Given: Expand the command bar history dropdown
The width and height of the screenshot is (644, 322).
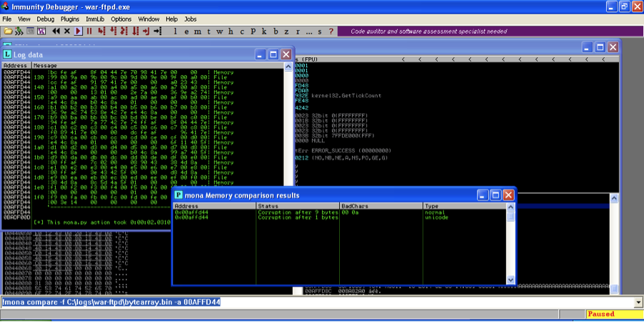Looking at the screenshot, I should click(638, 303).
